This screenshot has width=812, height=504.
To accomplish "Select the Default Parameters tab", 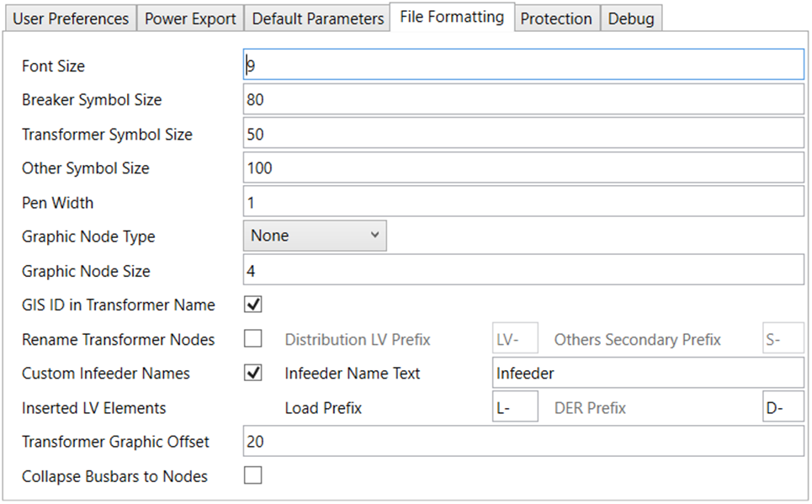I will (x=316, y=17).
